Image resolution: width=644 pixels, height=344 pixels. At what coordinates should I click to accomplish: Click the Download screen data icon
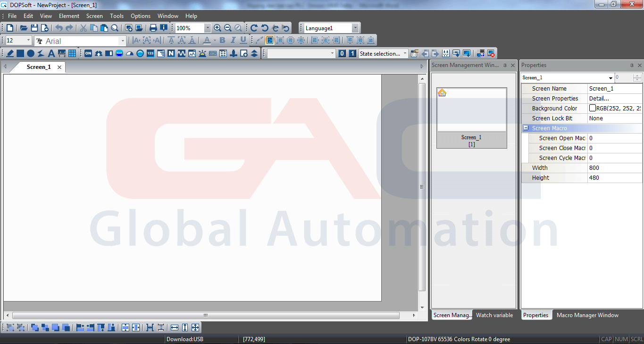(466, 53)
